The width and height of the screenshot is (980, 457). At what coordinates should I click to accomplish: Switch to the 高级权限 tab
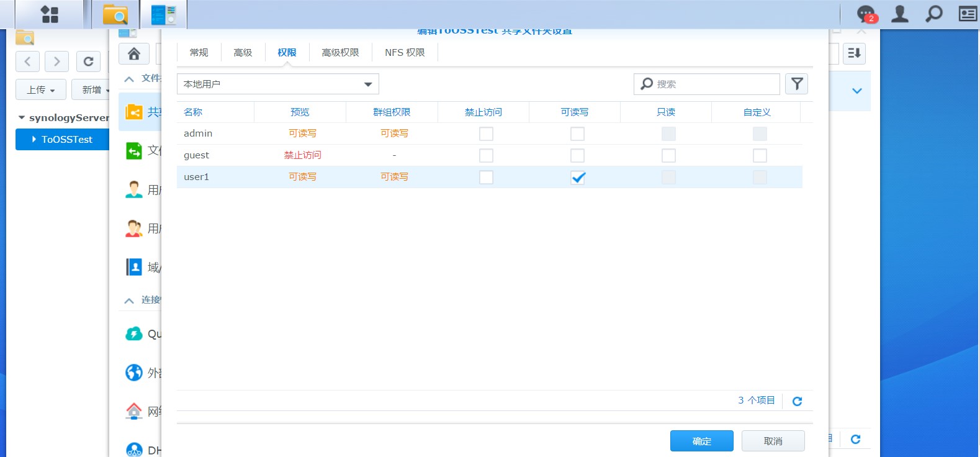pos(340,53)
